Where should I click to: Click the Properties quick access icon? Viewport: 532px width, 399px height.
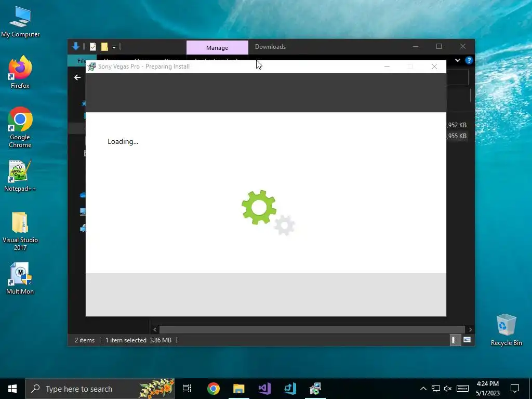[92, 46]
